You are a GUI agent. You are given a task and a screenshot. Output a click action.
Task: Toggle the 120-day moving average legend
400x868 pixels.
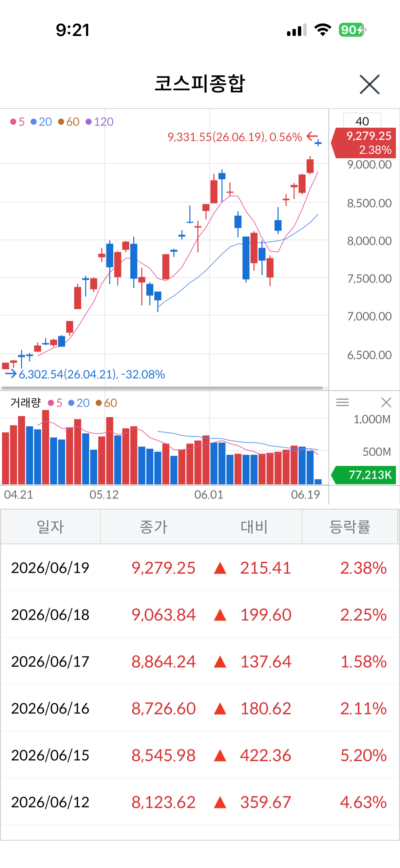coord(99,122)
